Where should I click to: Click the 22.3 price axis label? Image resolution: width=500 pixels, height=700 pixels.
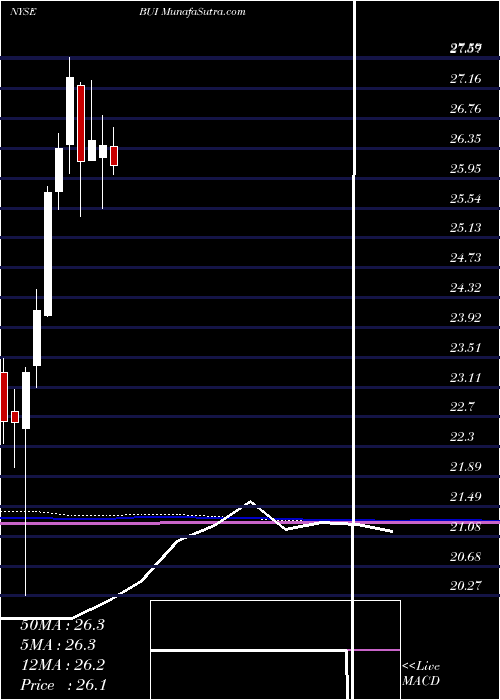pos(462,437)
